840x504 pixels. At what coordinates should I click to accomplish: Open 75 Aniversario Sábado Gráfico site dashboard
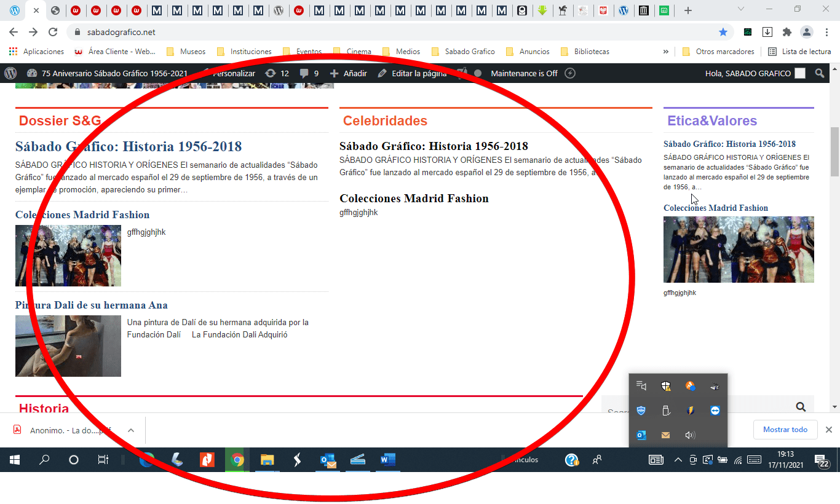click(108, 73)
